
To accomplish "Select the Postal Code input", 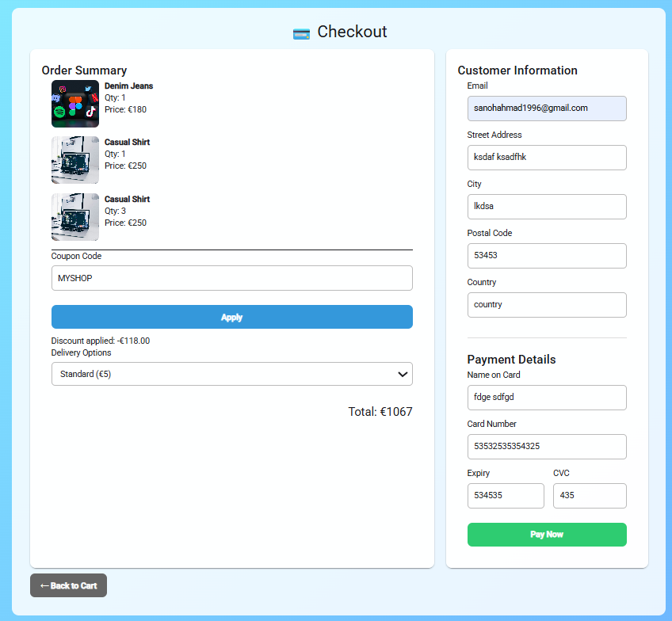I will click(547, 256).
